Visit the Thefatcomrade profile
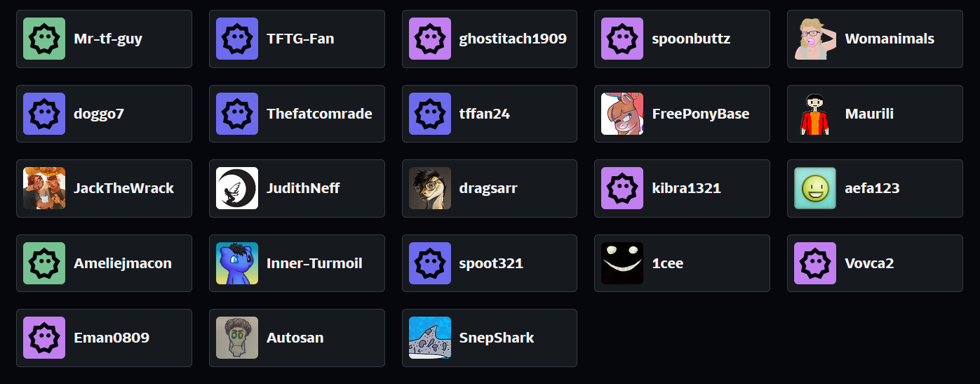This screenshot has height=384, width=980. click(x=297, y=114)
